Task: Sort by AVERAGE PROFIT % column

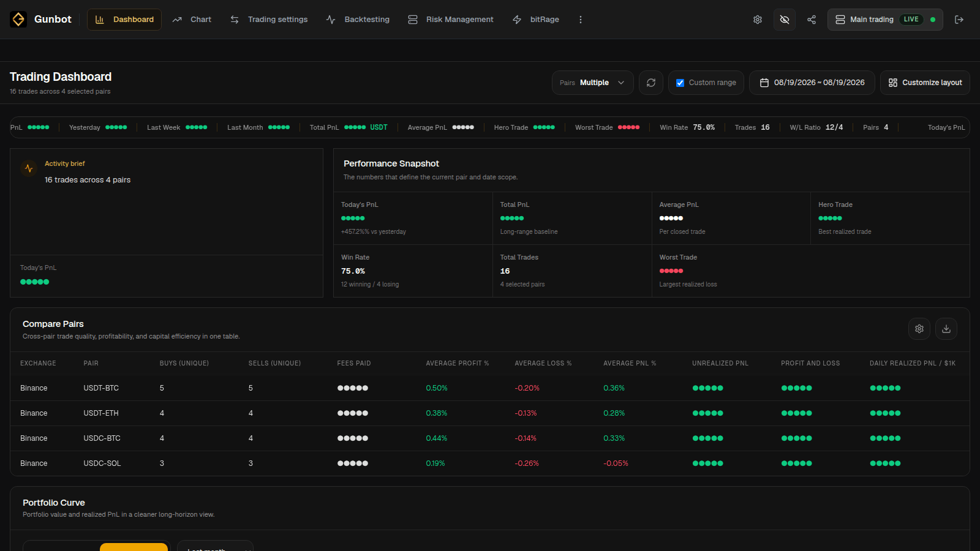Action: pyautogui.click(x=458, y=364)
